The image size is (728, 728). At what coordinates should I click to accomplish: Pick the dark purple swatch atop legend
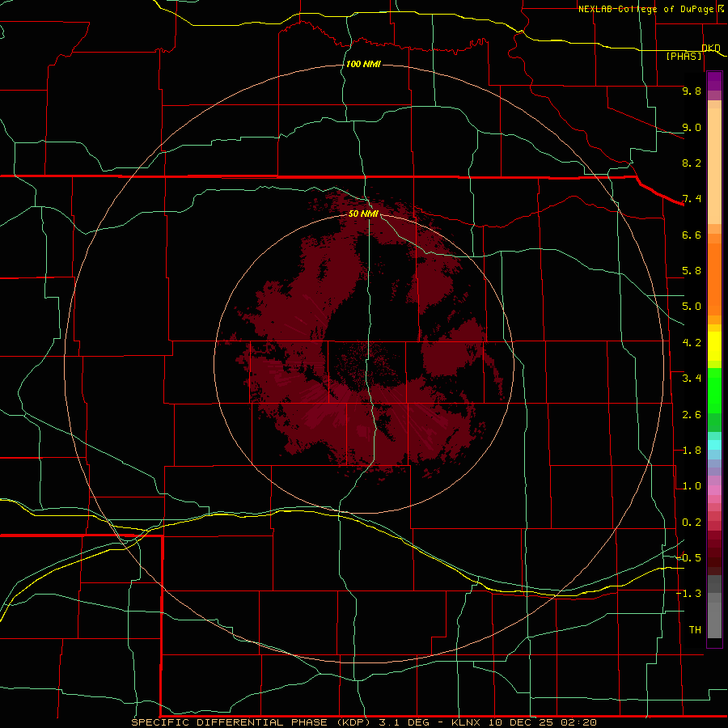click(714, 77)
